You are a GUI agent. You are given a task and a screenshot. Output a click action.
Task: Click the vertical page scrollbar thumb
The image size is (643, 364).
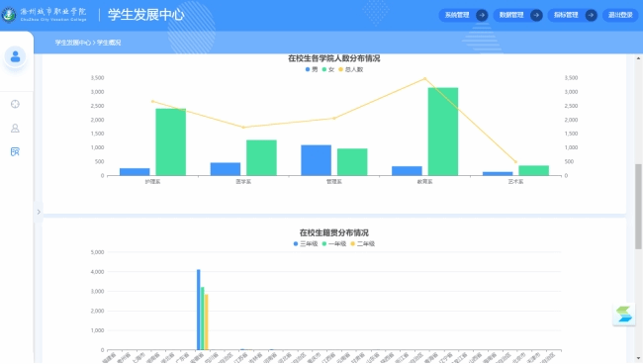click(638, 206)
